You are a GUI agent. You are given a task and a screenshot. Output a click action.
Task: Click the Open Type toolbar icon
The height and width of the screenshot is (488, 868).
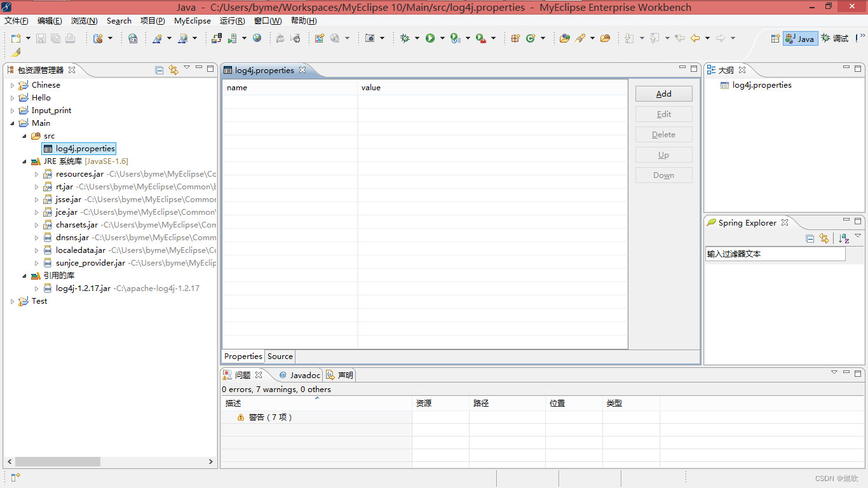click(x=564, y=38)
